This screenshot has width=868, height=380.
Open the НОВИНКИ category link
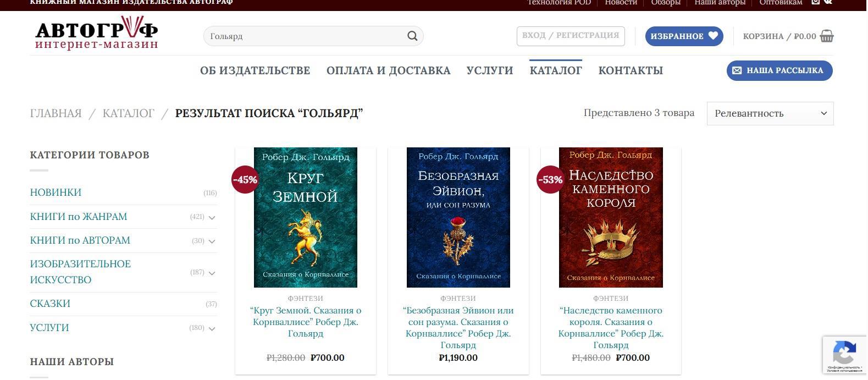click(56, 192)
